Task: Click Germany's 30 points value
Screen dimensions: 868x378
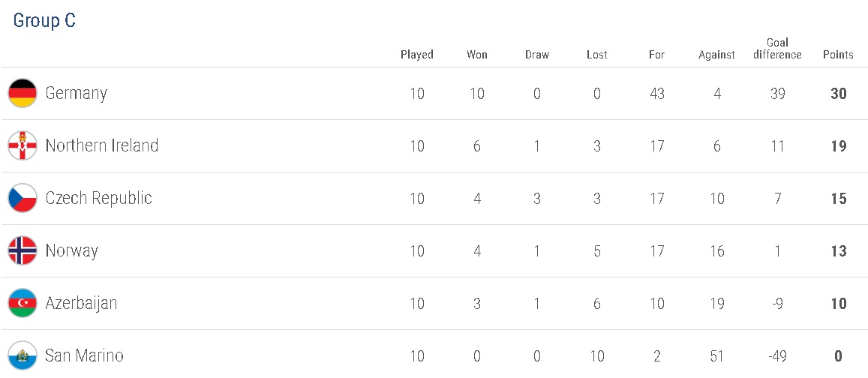Action: click(838, 94)
